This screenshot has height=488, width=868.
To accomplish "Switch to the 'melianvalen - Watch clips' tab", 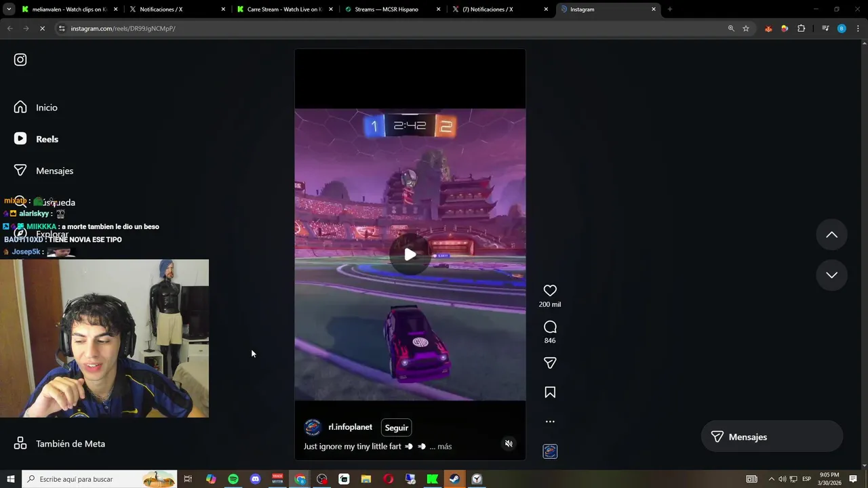I will 69,9.
